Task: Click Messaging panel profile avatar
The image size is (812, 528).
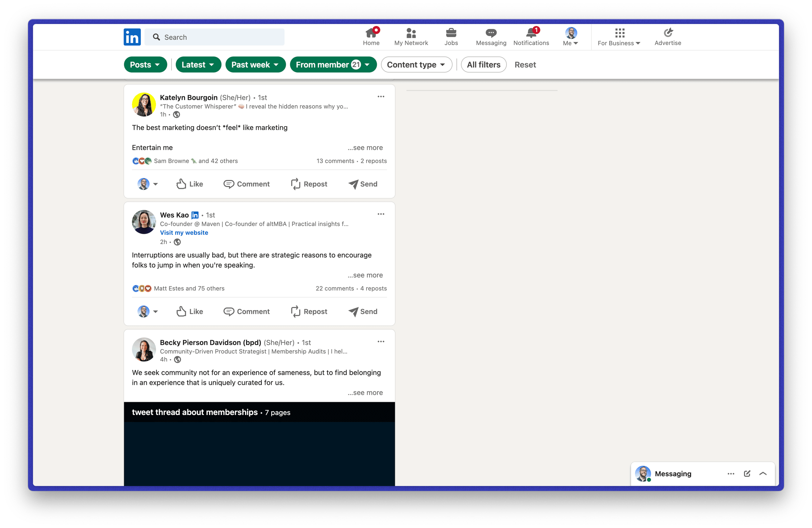Action: [643, 474]
